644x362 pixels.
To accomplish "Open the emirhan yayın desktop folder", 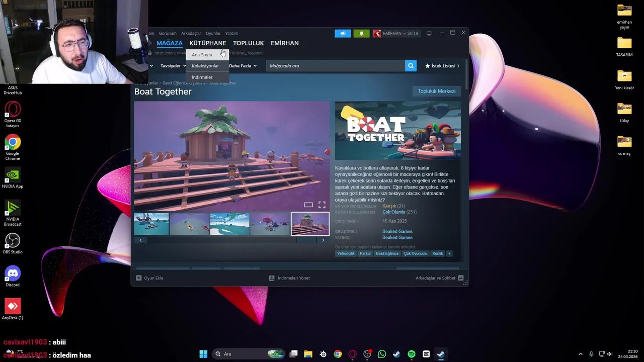I will (x=624, y=16).
